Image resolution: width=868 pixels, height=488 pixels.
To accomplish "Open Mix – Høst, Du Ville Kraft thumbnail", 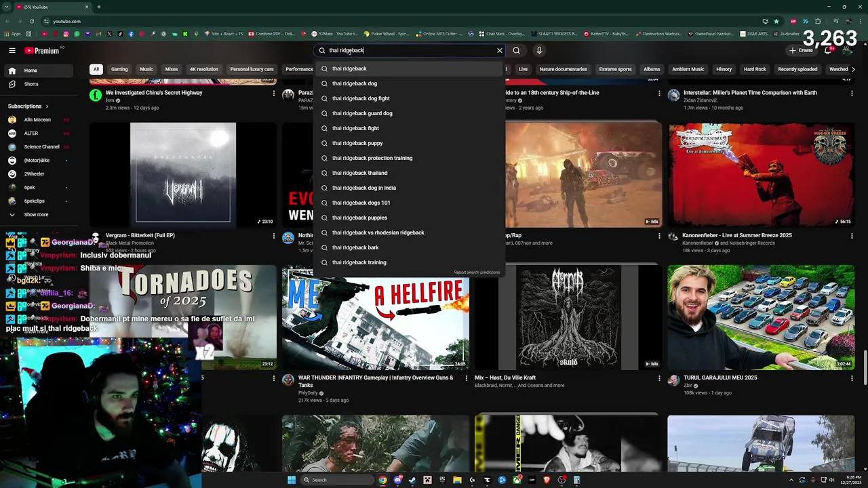I will pos(568,317).
